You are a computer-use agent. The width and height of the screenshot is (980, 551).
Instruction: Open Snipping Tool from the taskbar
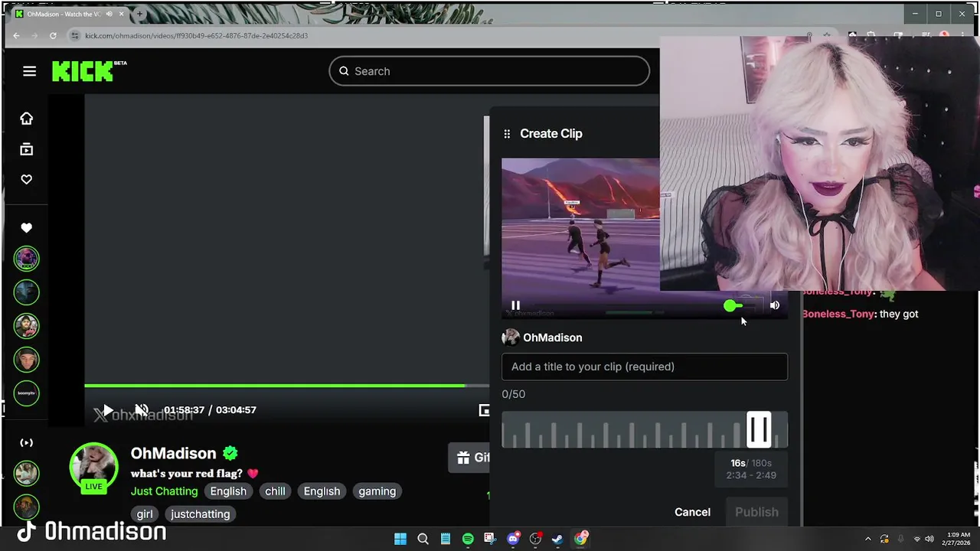tap(490, 539)
